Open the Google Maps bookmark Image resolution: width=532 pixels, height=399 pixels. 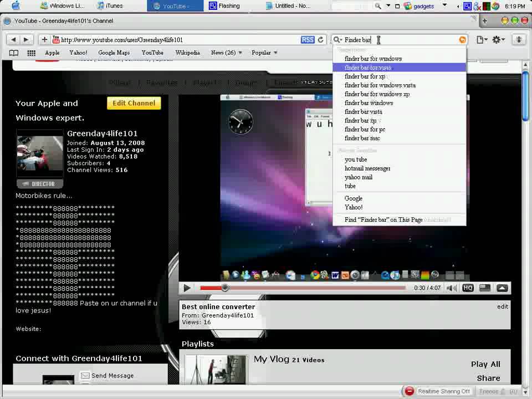point(114,53)
